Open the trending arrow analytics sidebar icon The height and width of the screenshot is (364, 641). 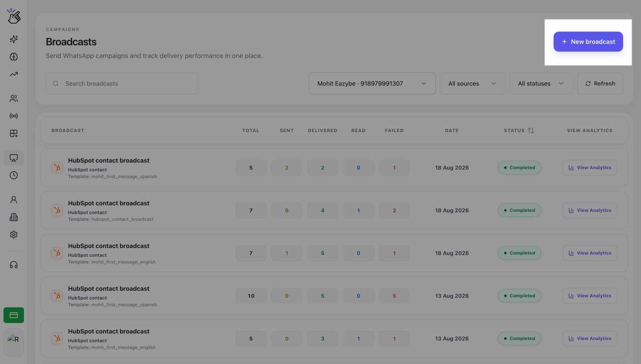tap(14, 74)
